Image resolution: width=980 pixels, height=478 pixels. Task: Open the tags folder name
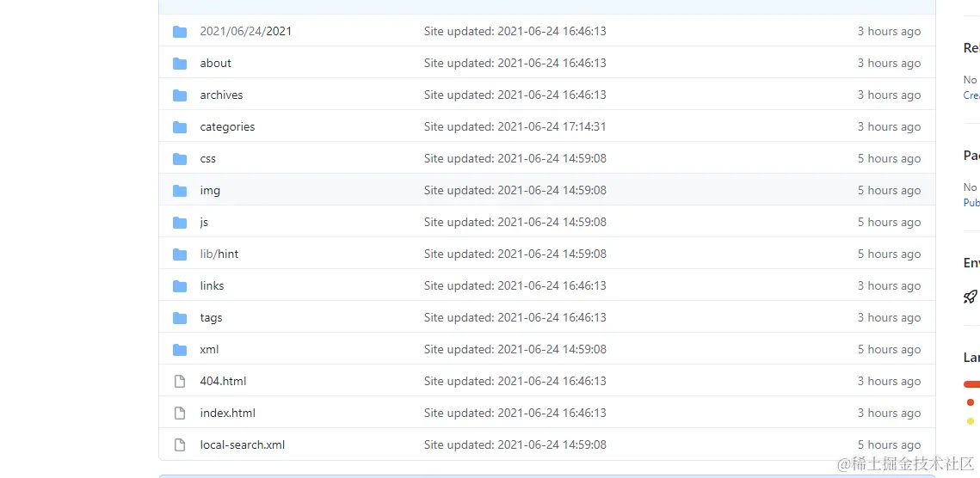(x=212, y=317)
